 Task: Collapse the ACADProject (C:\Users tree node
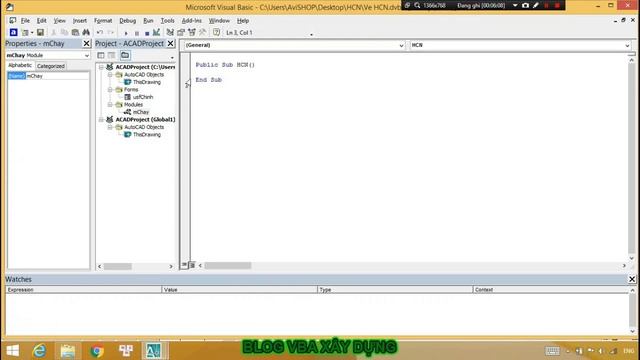pos(101,67)
